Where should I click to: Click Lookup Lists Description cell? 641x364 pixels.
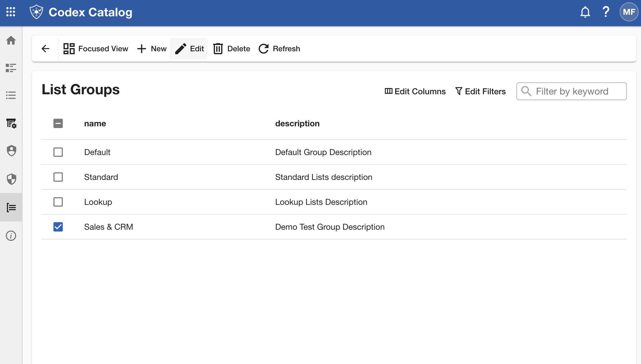(x=321, y=202)
